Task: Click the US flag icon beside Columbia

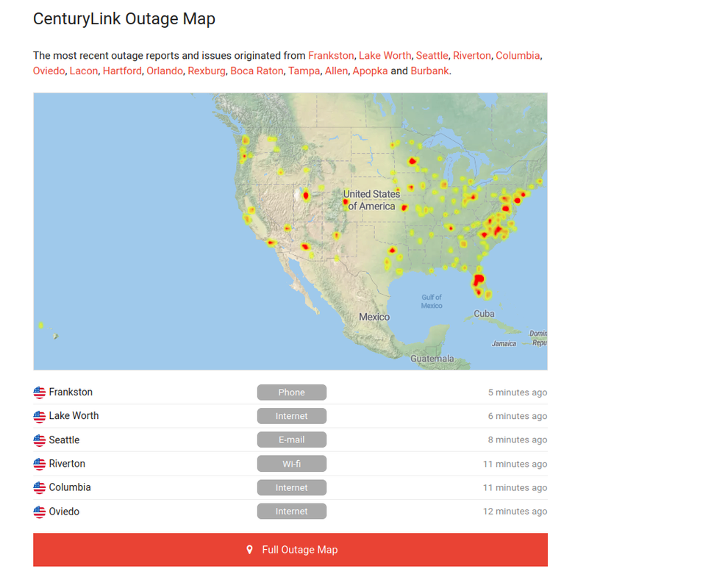Action: [x=39, y=488]
